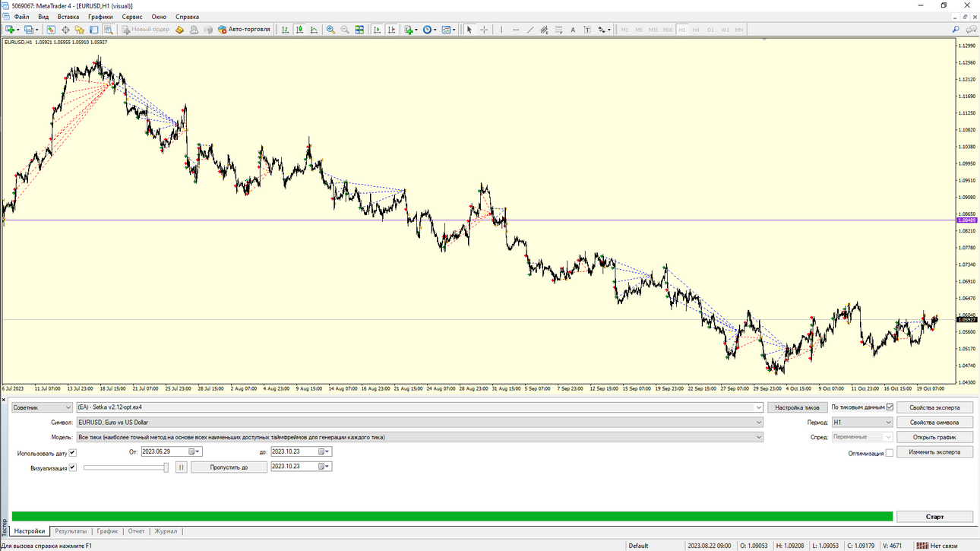The height and width of the screenshot is (551, 980).
Task: Switch to M15 timeframe button
Action: pyautogui.click(x=653, y=30)
